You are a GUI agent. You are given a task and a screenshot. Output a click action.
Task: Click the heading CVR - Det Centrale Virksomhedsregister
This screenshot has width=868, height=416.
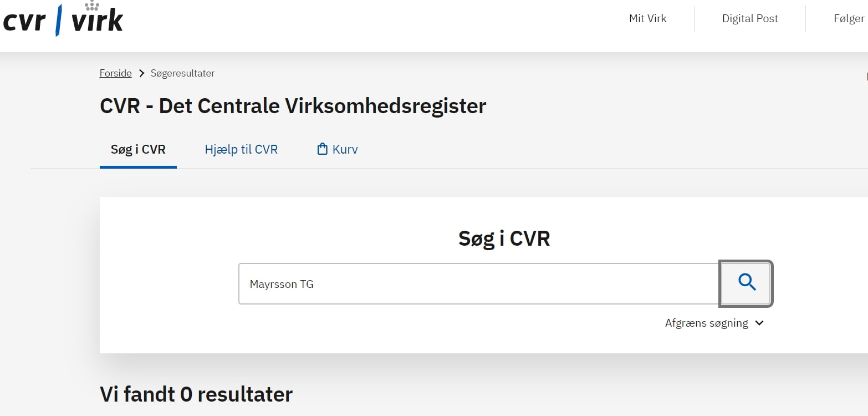pyautogui.click(x=293, y=106)
